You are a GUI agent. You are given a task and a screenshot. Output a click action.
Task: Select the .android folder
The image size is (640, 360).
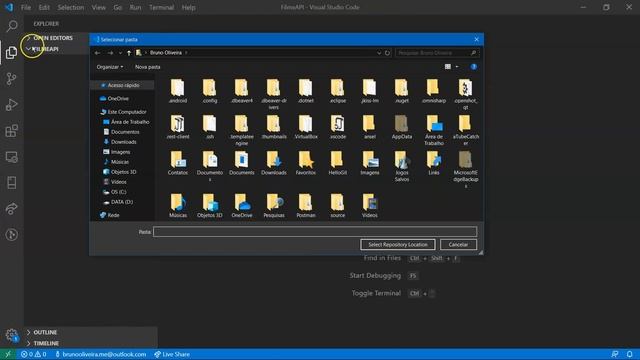tap(178, 91)
